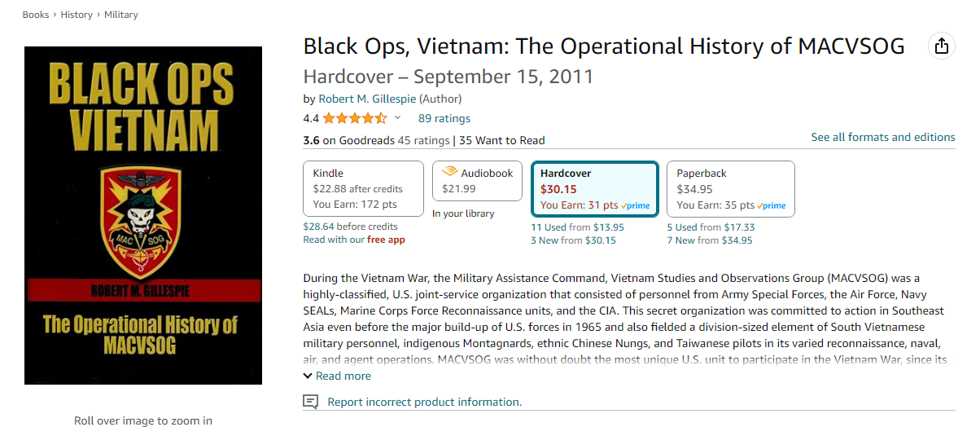Viewport: 980px width, 427px height.
Task: Select the Paperback format option
Action: click(729, 189)
